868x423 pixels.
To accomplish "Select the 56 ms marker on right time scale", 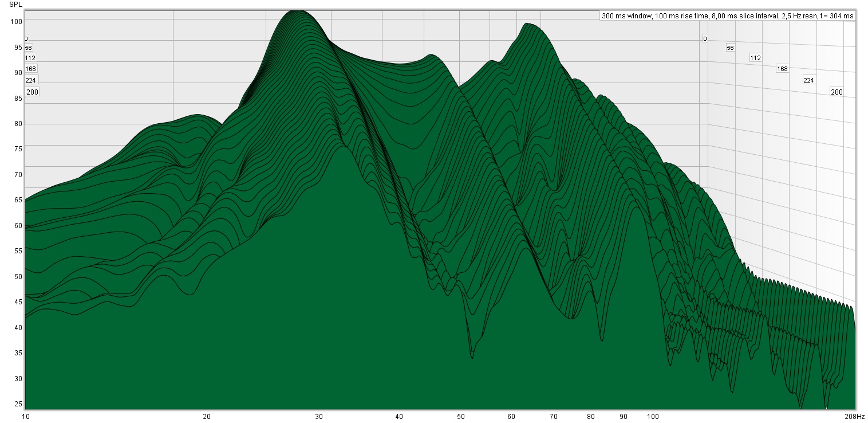I will coord(730,48).
